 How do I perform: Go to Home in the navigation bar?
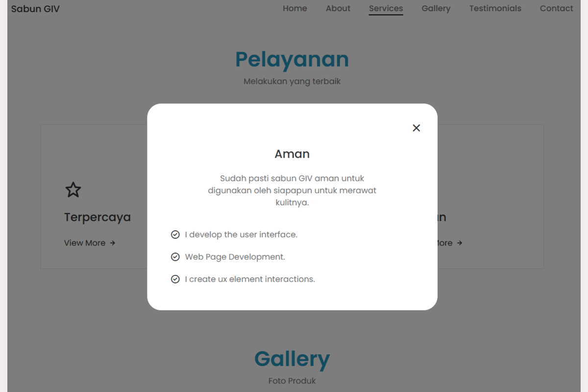pyautogui.click(x=295, y=8)
